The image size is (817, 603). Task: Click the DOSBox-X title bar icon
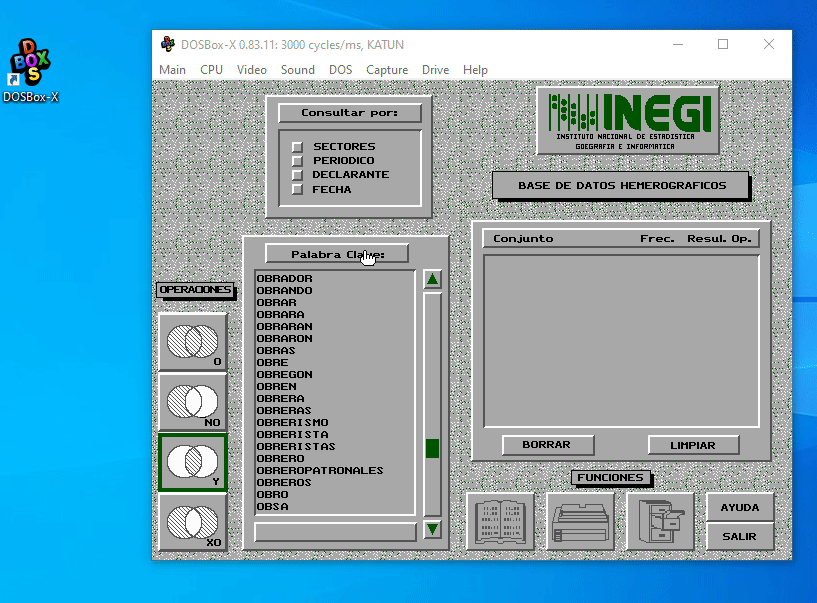(x=167, y=44)
